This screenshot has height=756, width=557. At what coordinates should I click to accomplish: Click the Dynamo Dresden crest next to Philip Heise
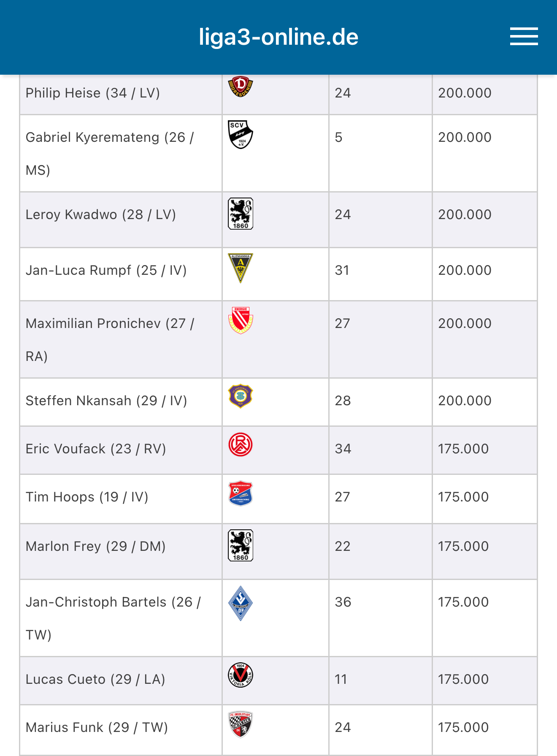tap(241, 87)
